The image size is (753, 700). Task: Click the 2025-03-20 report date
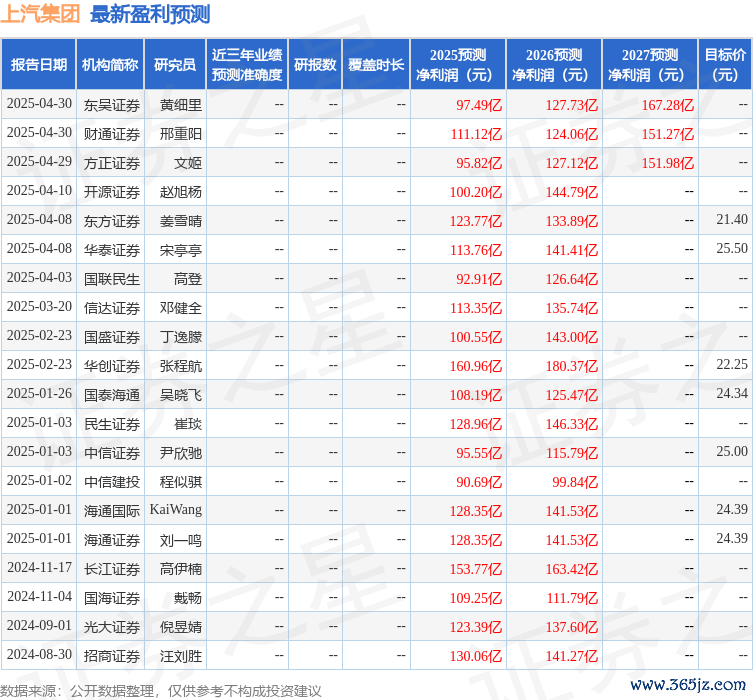click(39, 306)
